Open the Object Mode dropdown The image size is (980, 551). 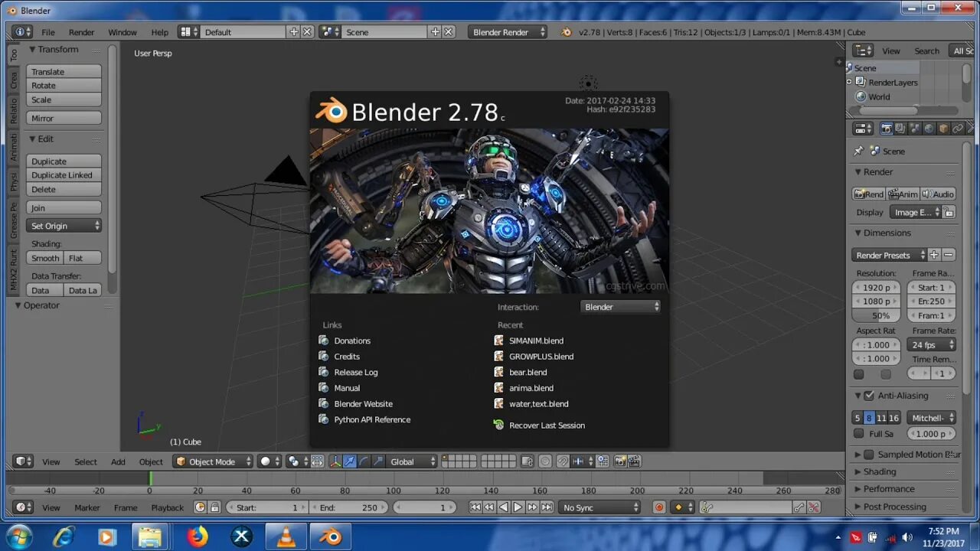[x=213, y=461]
